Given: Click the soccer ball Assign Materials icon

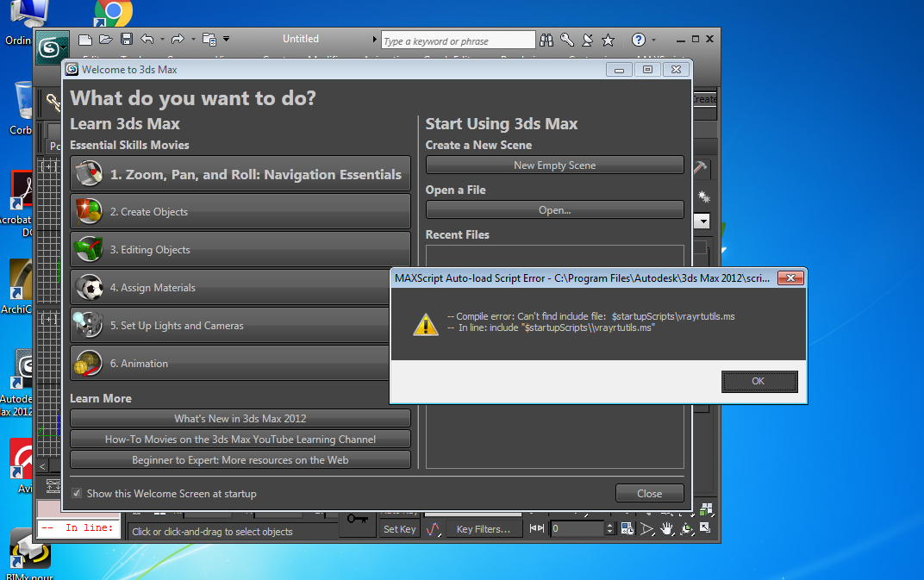Looking at the screenshot, I should click(89, 288).
